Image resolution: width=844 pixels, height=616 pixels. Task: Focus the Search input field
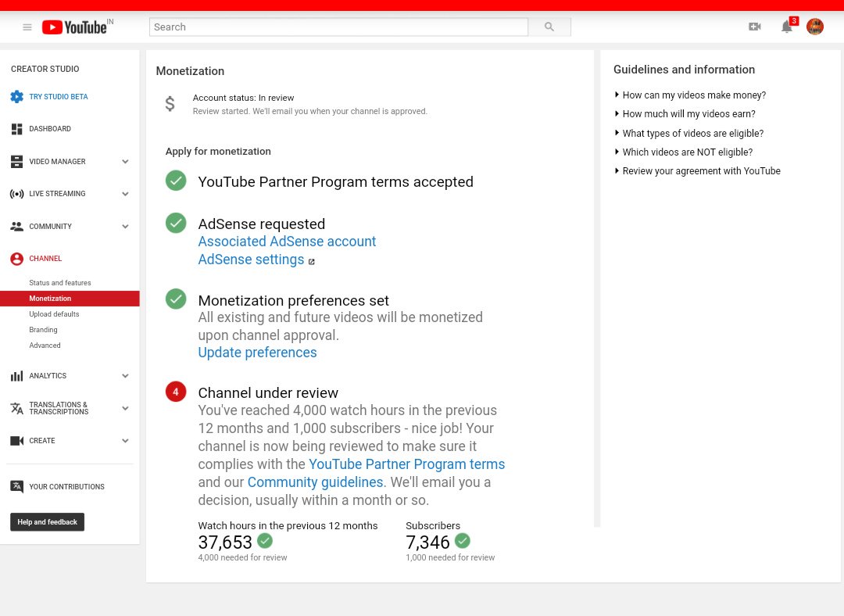coord(338,27)
